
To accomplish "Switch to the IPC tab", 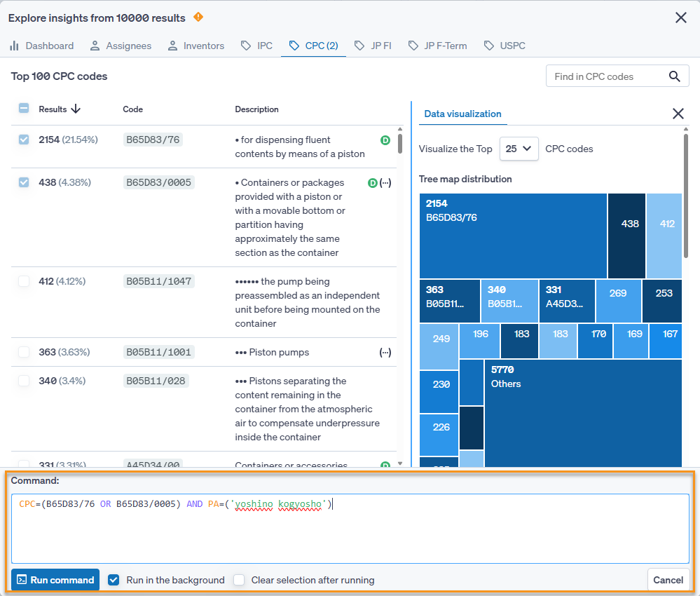I will click(256, 46).
